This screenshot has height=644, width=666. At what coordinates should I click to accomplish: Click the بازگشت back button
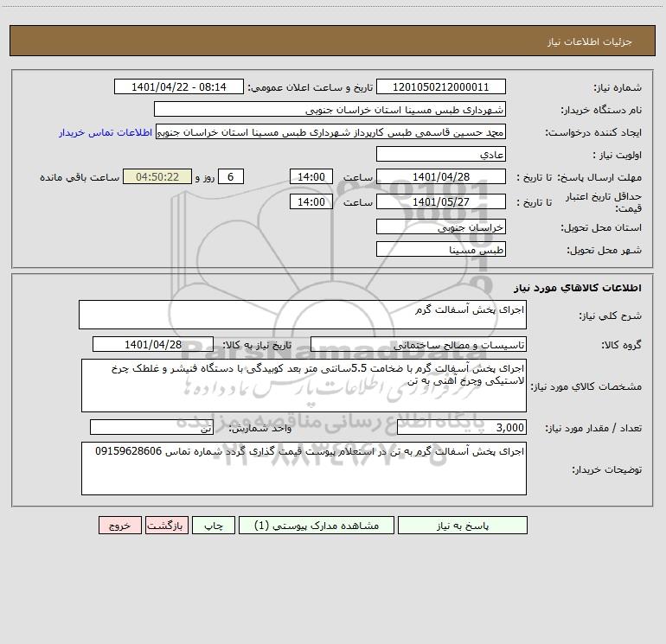(166, 525)
